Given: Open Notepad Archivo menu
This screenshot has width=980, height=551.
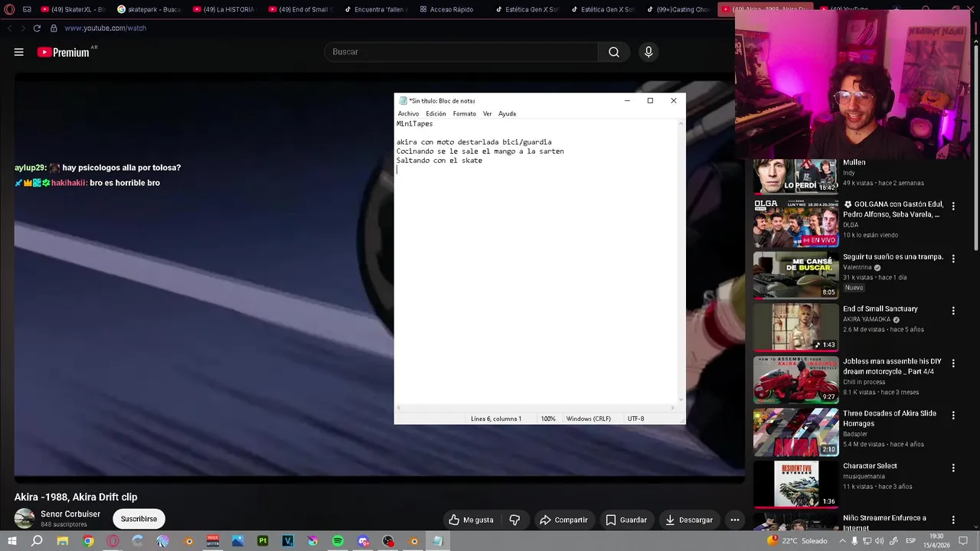Looking at the screenshot, I should (408, 113).
